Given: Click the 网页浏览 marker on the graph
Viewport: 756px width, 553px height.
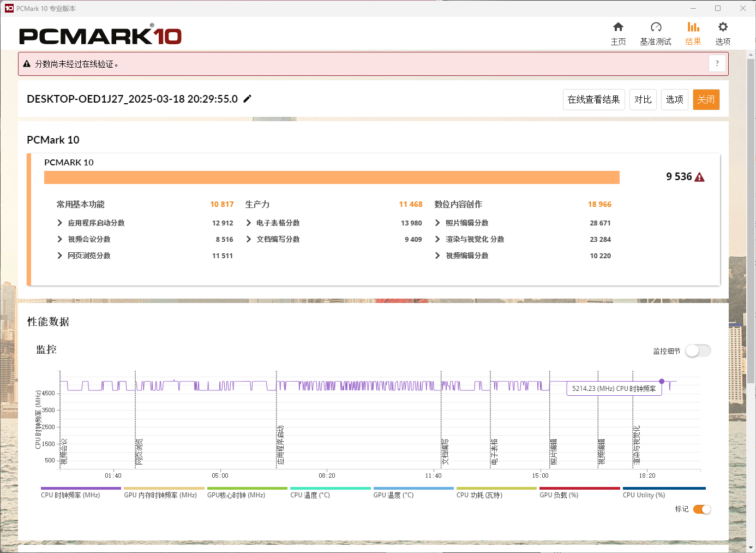Looking at the screenshot, I should (139, 451).
